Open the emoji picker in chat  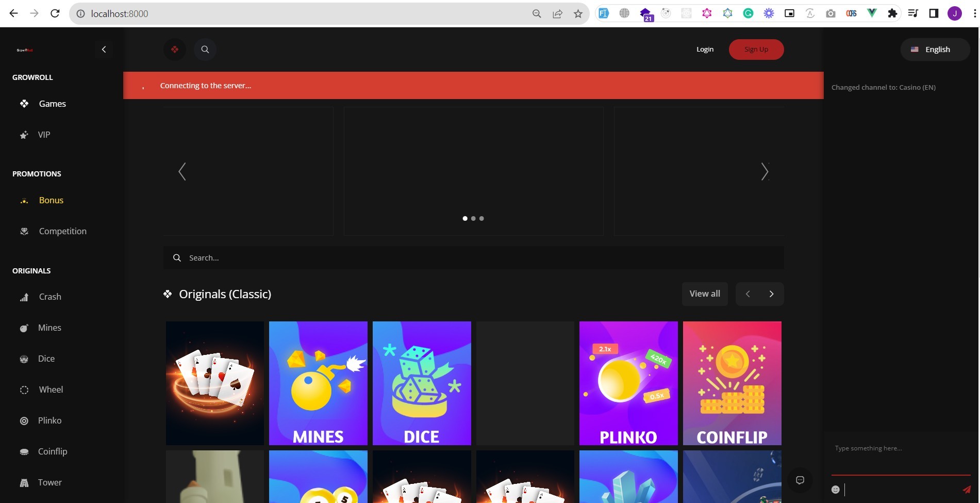click(x=836, y=490)
